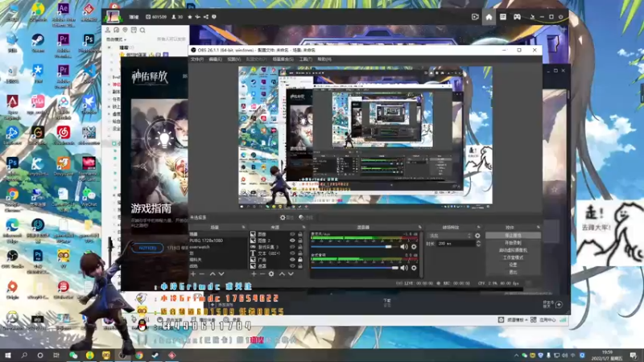Viewport: 644px width, 362px height.
Task: Open transition properties gear beside 淡出
Action: 477,236
